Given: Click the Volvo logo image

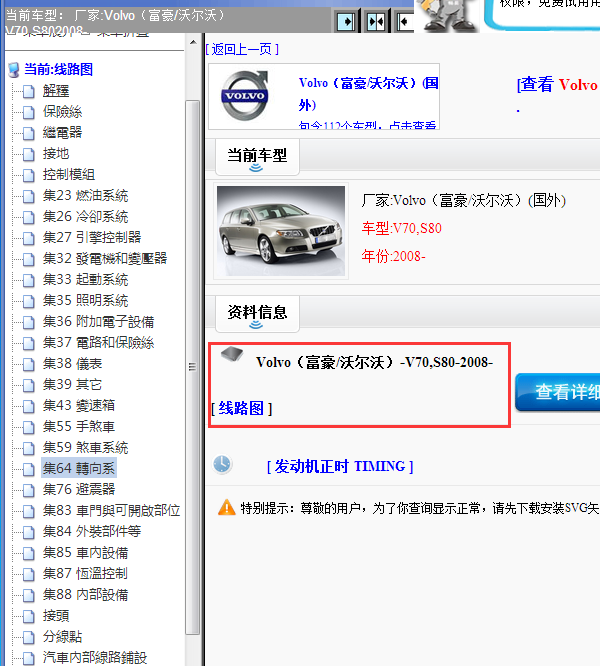Looking at the screenshot, I should (245, 96).
